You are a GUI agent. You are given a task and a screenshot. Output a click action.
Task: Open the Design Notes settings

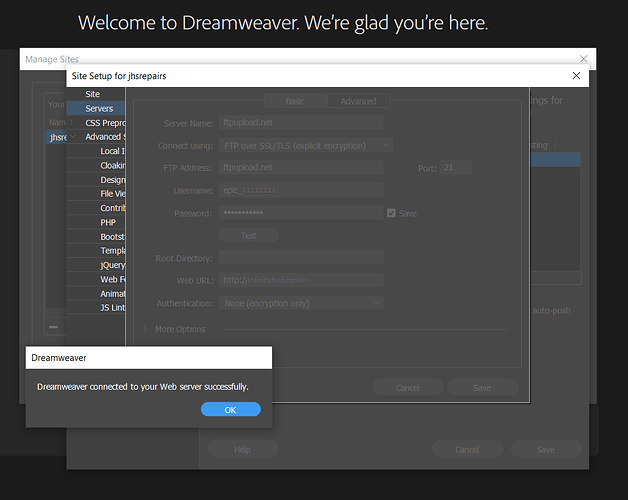(113, 180)
